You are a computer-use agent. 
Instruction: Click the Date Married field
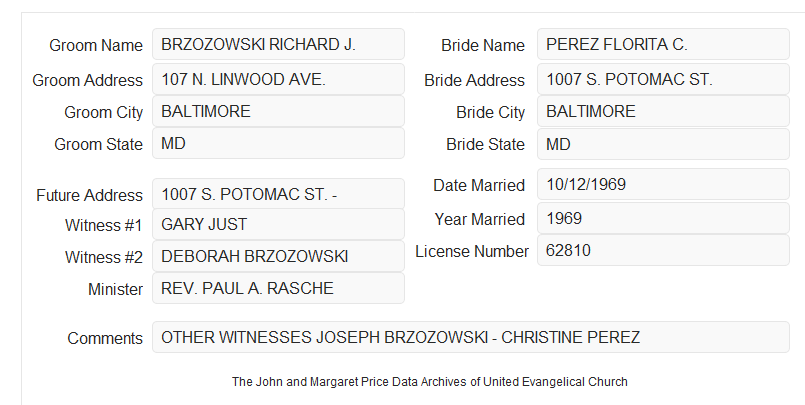pos(663,184)
